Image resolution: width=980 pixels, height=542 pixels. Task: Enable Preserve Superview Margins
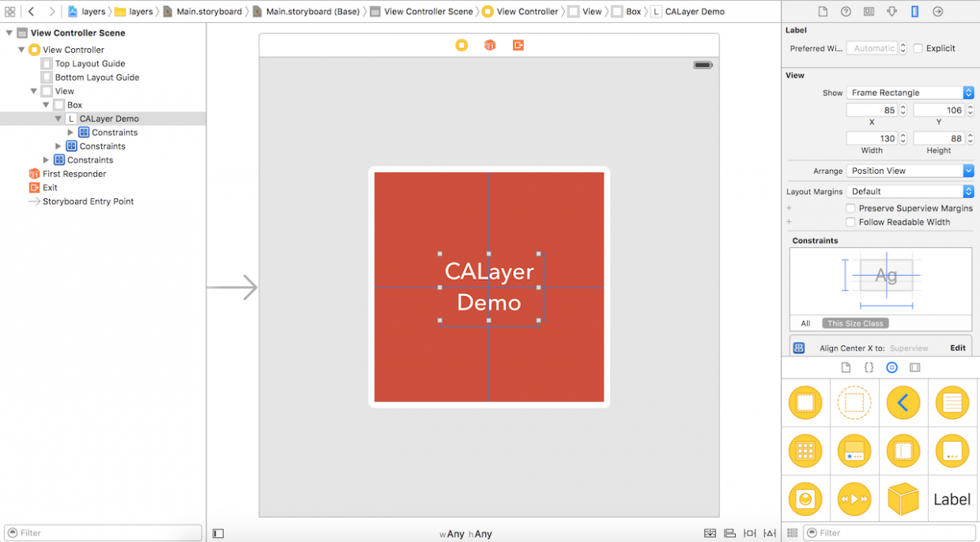click(x=851, y=208)
